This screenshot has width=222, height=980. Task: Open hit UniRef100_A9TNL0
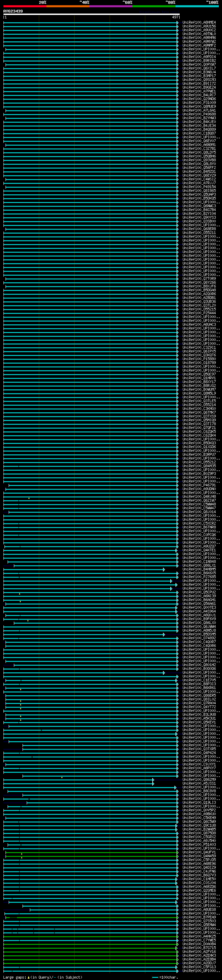coord(199,34)
